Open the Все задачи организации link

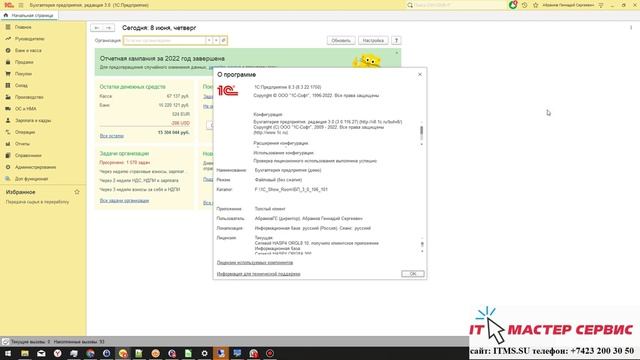click(124, 201)
